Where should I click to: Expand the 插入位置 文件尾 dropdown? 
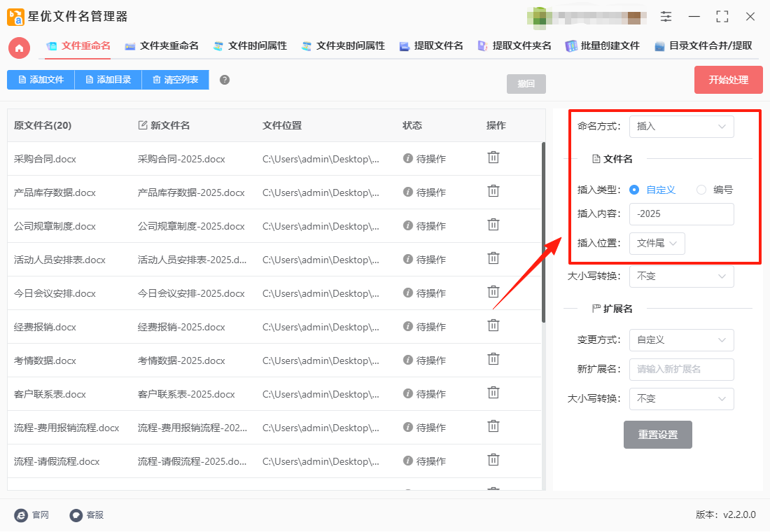coord(657,243)
